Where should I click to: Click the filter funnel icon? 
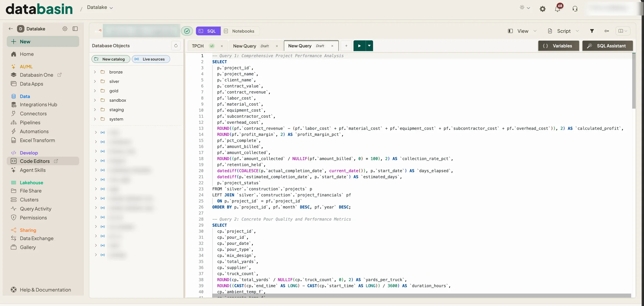592,31
